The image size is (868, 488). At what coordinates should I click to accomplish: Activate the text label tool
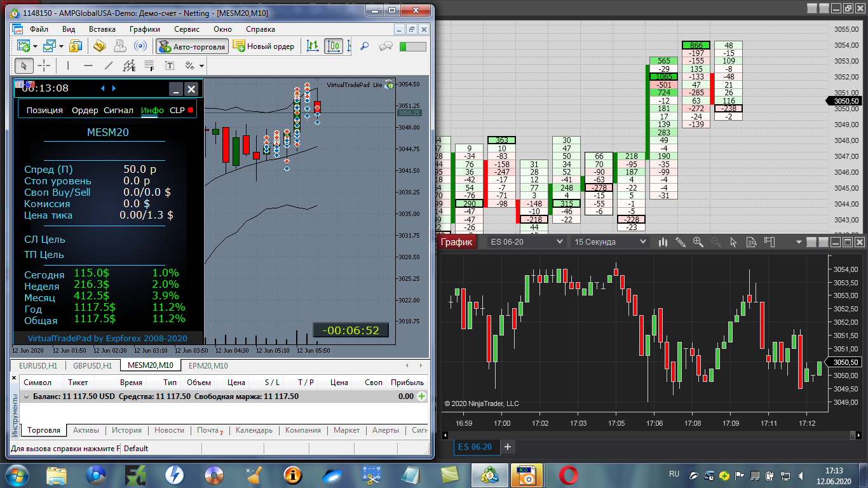170,65
